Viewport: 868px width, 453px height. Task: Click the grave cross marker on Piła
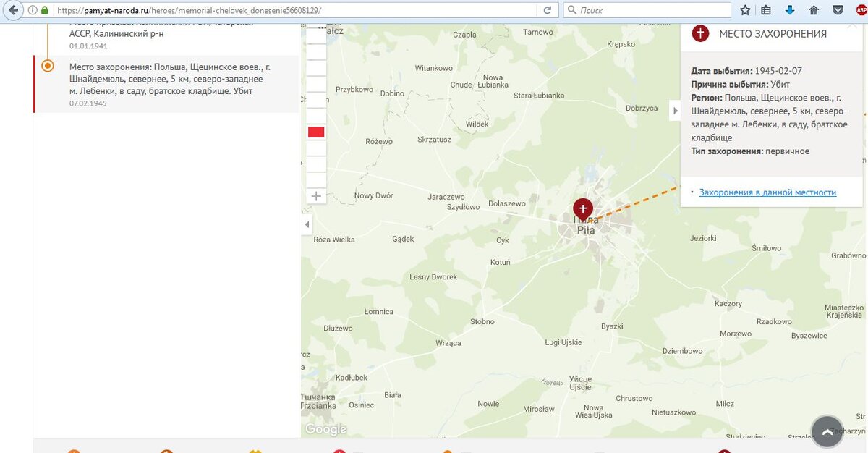pyautogui.click(x=583, y=208)
